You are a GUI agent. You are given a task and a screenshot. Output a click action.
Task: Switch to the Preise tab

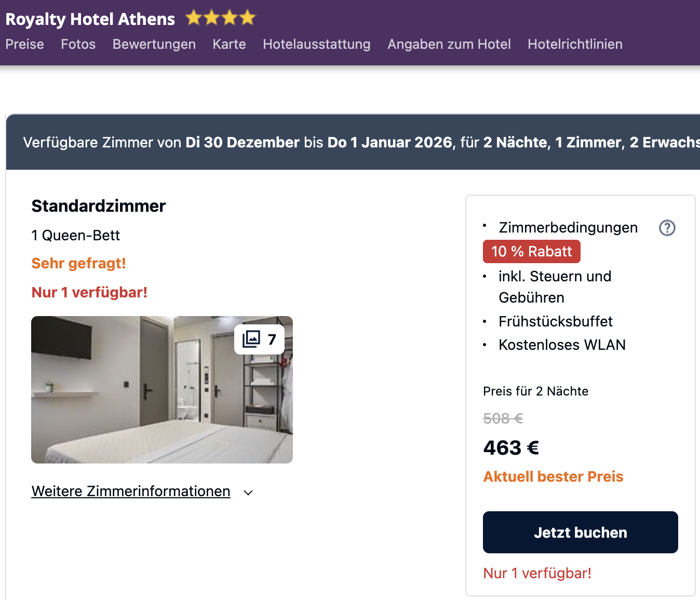coord(24,44)
